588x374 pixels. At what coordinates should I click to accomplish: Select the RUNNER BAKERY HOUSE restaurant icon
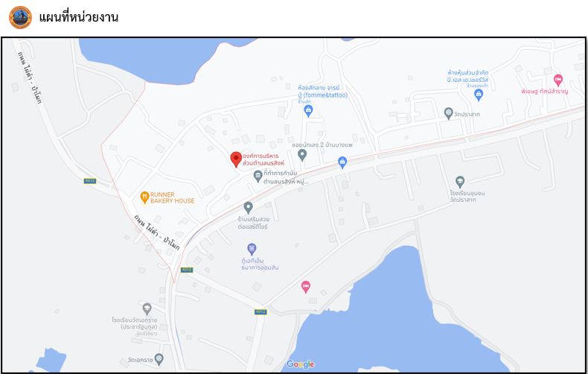(x=144, y=197)
